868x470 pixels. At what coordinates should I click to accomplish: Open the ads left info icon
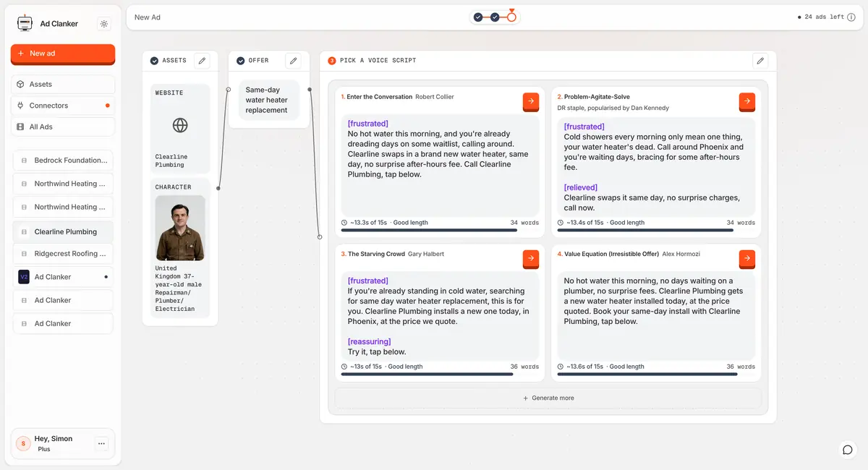point(851,17)
